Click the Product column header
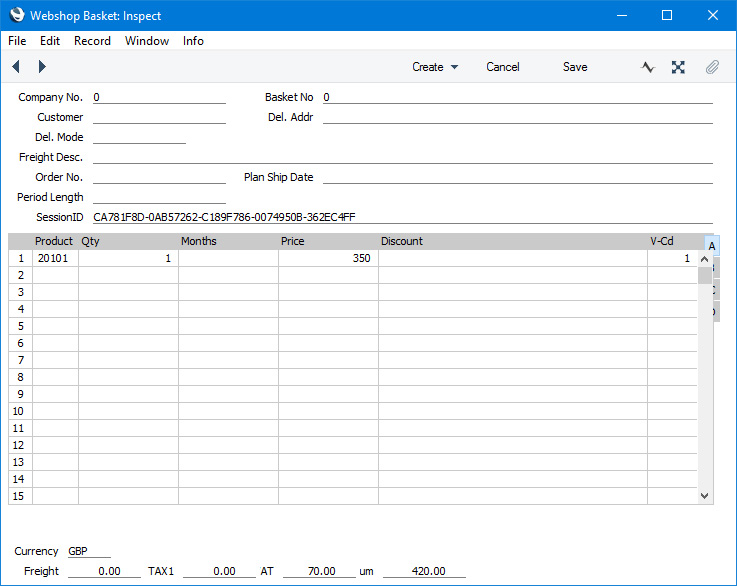The height and width of the screenshot is (586, 737). [x=54, y=241]
